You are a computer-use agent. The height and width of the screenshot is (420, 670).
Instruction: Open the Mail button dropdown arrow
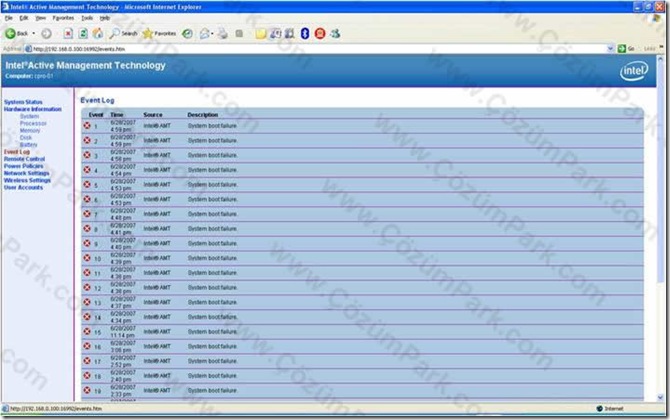tap(212, 33)
